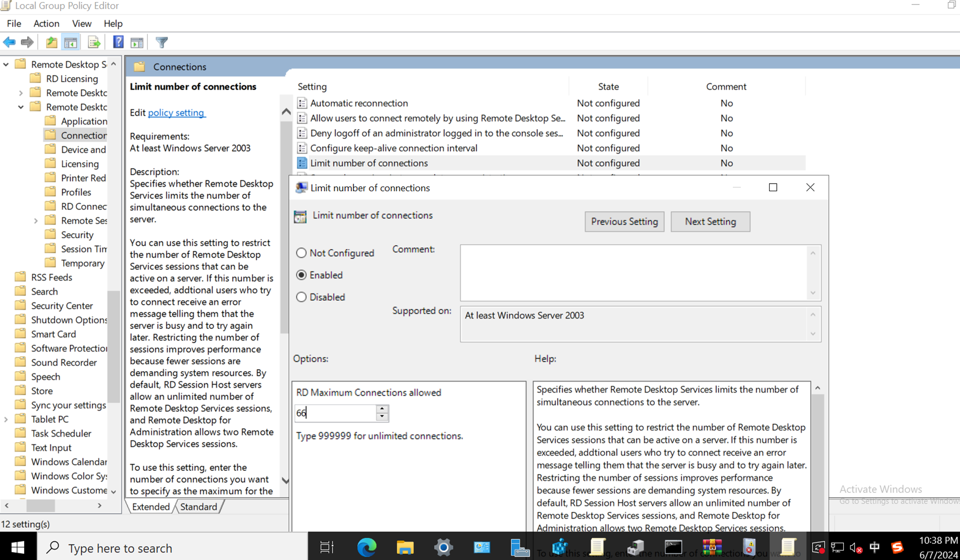Screen dimensions: 960x560
Task: Open Task View on the taskbar
Action: [x=327, y=547]
